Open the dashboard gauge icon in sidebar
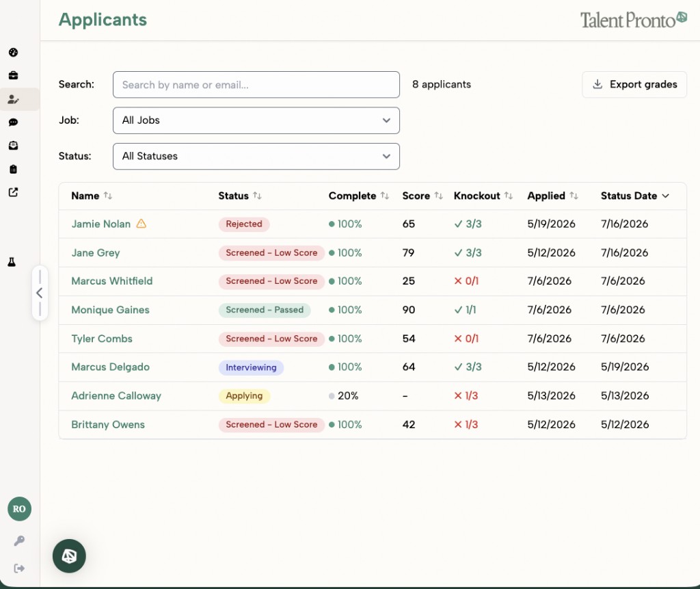 pyautogui.click(x=14, y=52)
